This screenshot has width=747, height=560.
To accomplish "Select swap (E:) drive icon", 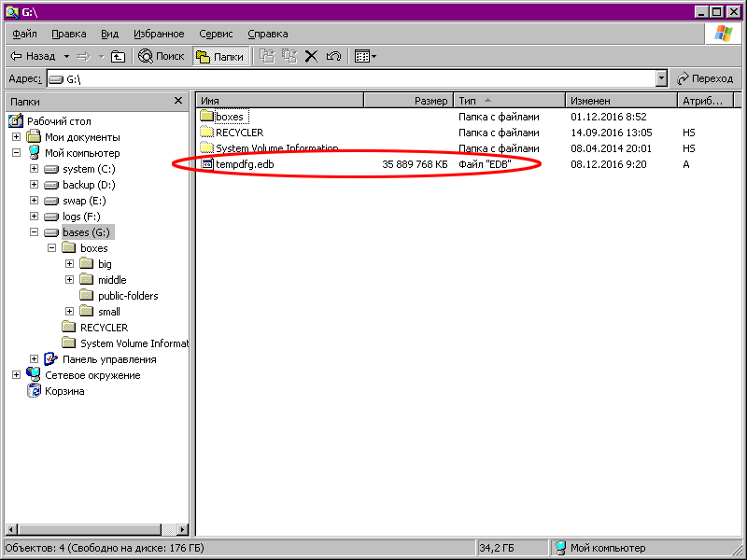I will tap(51, 201).
